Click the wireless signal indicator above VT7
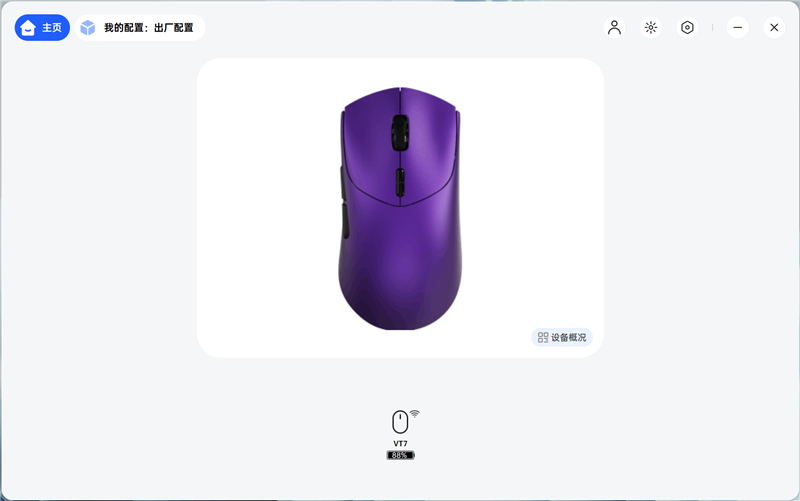Image resolution: width=800 pixels, height=501 pixels. pyautogui.click(x=415, y=413)
